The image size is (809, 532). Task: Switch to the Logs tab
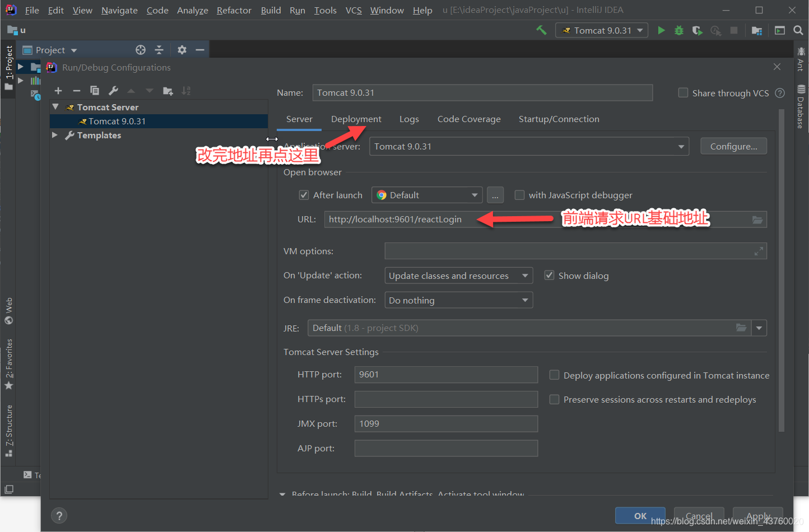click(x=409, y=119)
